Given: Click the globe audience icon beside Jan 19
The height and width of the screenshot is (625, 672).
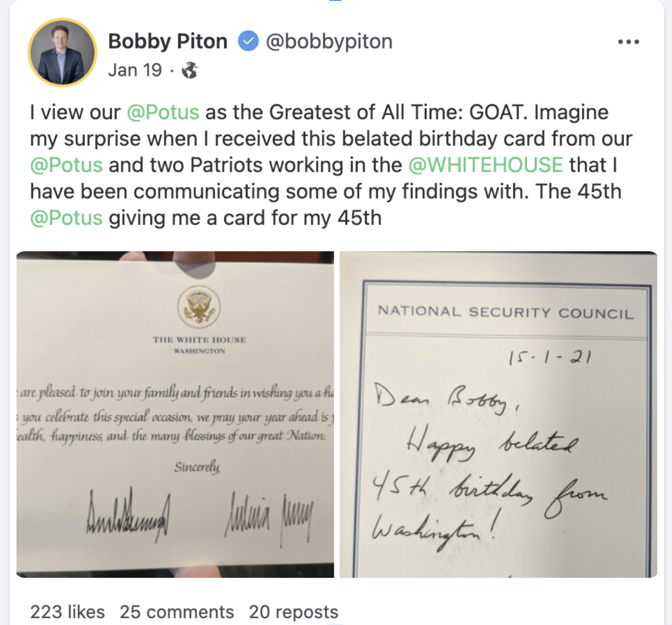Looking at the screenshot, I should [x=191, y=70].
